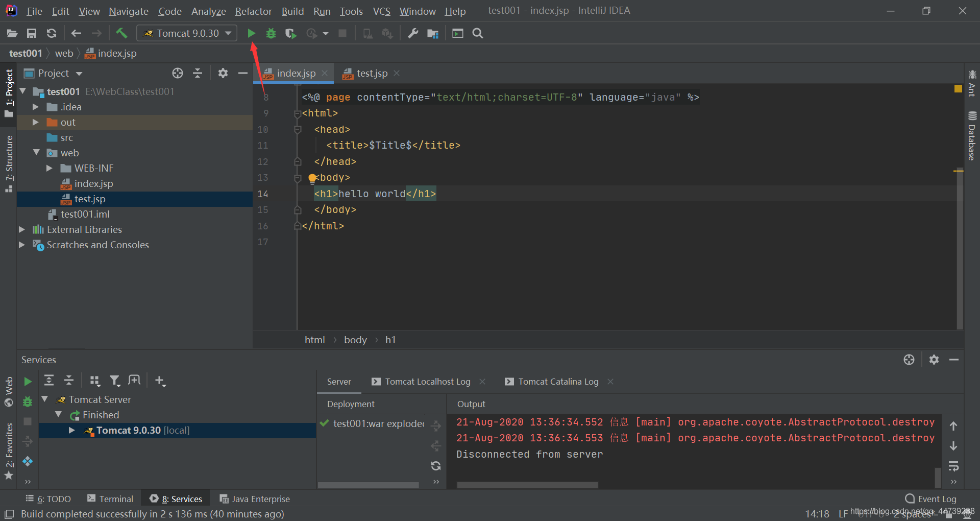Select test001.iml file in project tree
980x521 pixels.
(85, 214)
